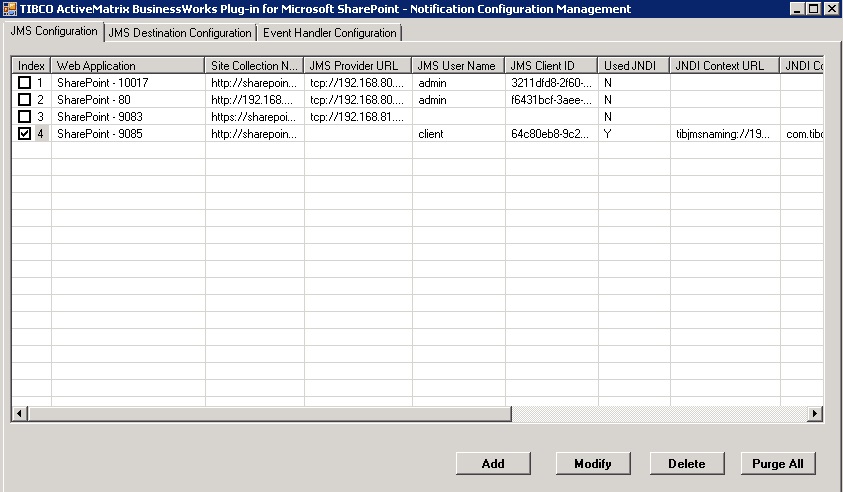Click the Delete button
843x492 pixels.
(x=687, y=464)
